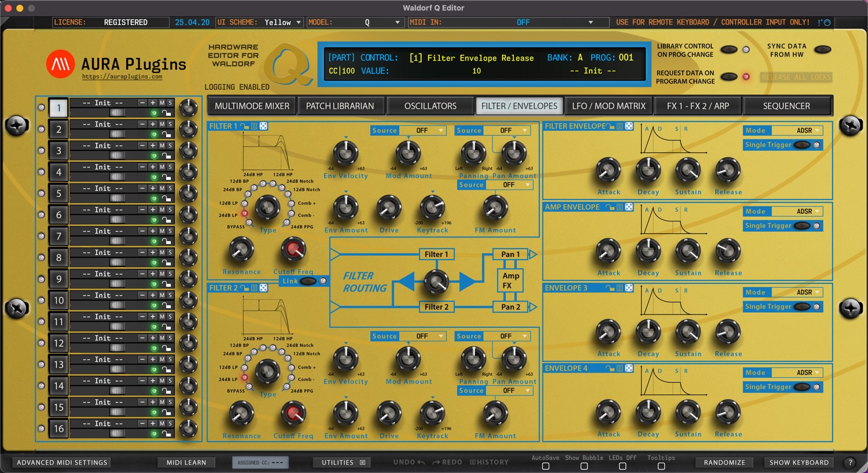Randomize Filter 1 with its dice icon
Image resolution: width=868 pixels, height=473 pixels.
click(263, 126)
